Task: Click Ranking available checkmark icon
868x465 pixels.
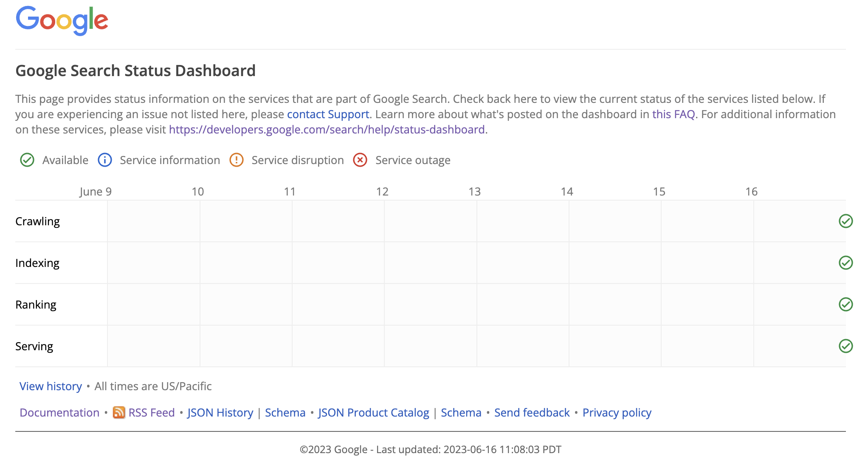Action: (845, 304)
